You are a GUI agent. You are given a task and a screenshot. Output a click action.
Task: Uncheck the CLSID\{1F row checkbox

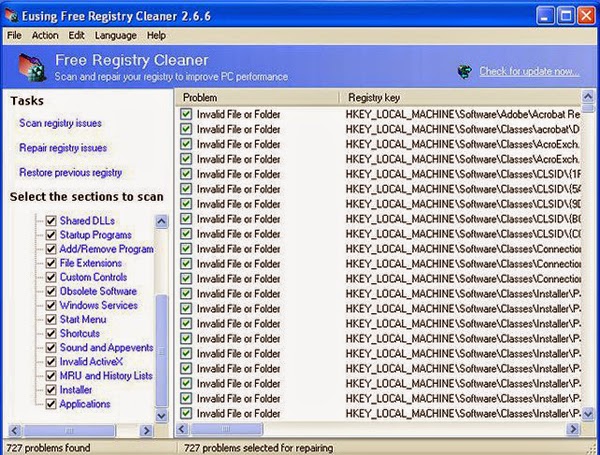pyautogui.click(x=186, y=174)
